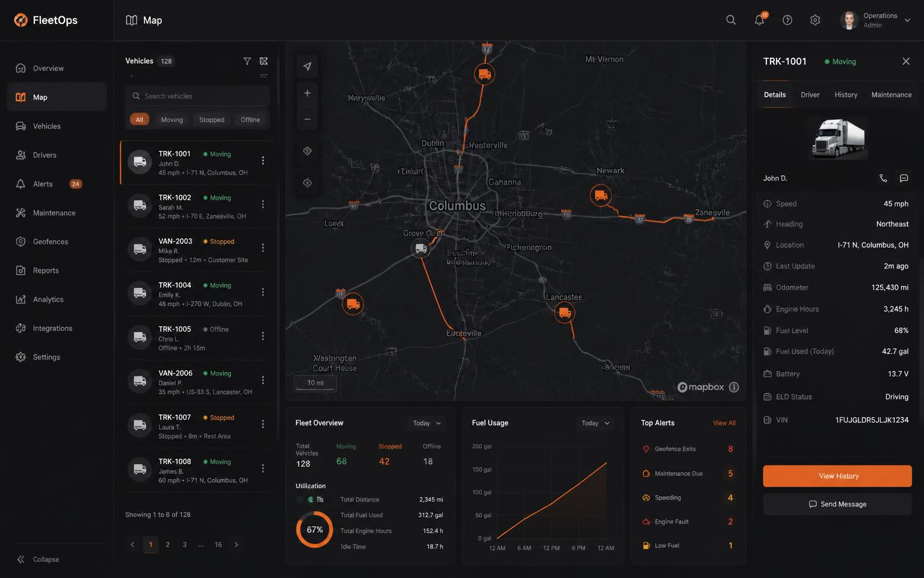Open the help question mark icon
This screenshot has height=578, width=924.
click(787, 20)
